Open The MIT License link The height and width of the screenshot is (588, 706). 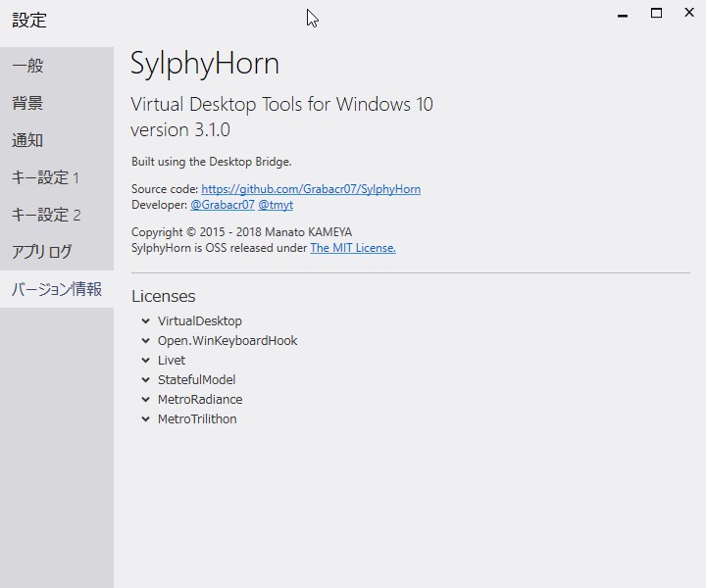[353, 248]
